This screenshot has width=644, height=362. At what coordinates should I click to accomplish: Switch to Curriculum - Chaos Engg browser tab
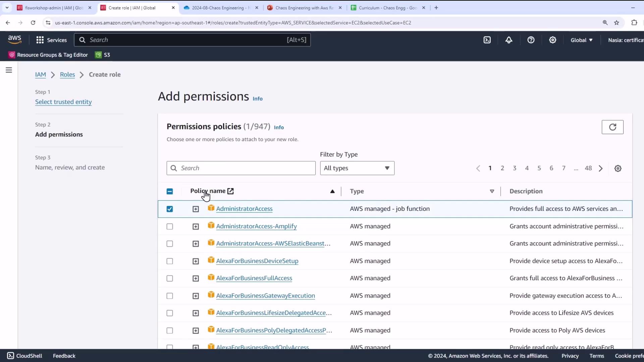387,8
